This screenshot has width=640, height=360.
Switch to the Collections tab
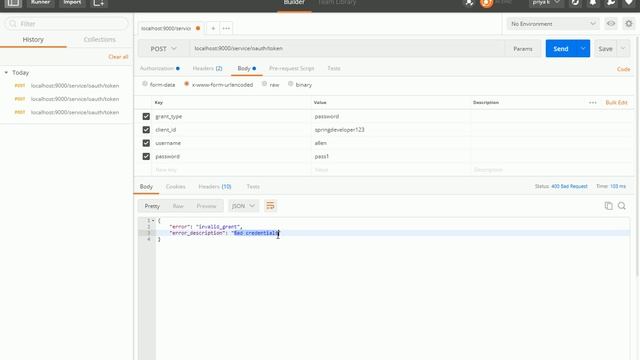click(x=100, y=40)
